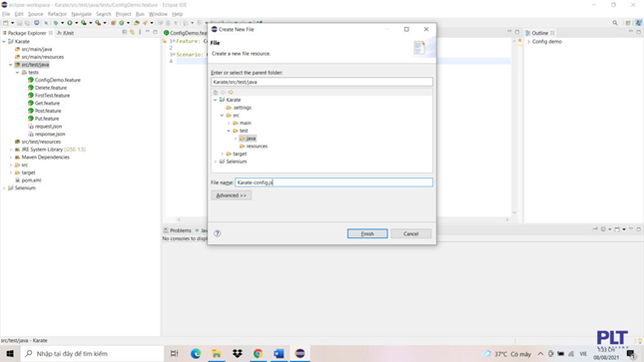Click Collapse All in Package Explorer
This screenshot has width=644, height=362.
(125, 33)
